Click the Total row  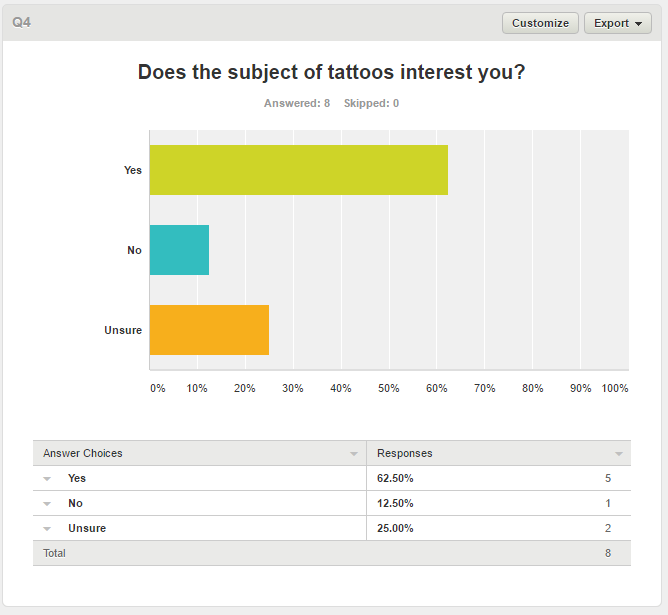click(332, 553)
